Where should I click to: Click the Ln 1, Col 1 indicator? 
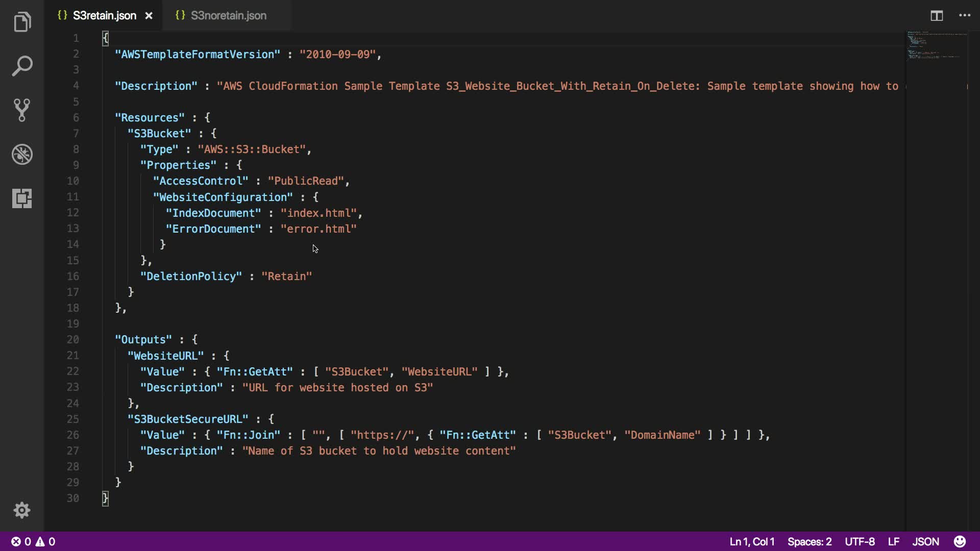(751, 541)
